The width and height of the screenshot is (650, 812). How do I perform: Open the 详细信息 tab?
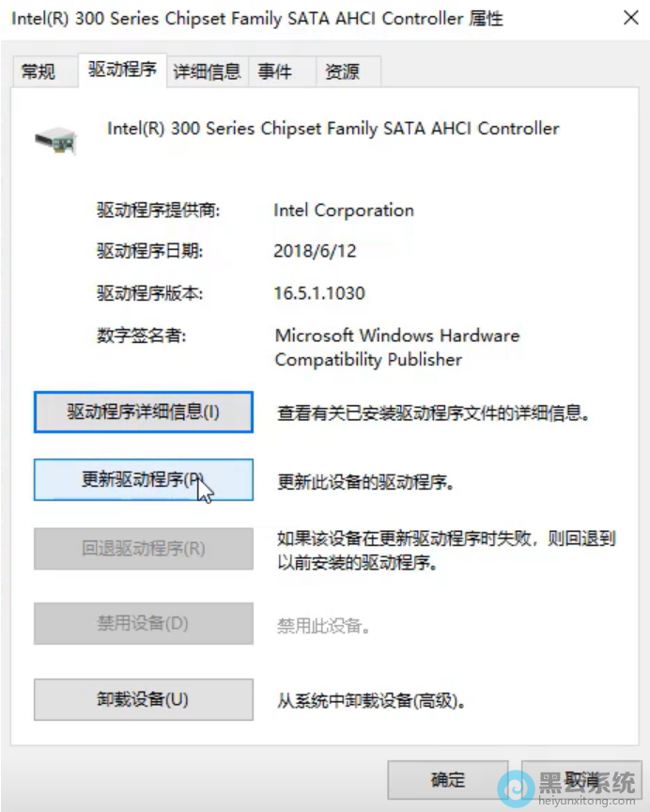(207, 71)
